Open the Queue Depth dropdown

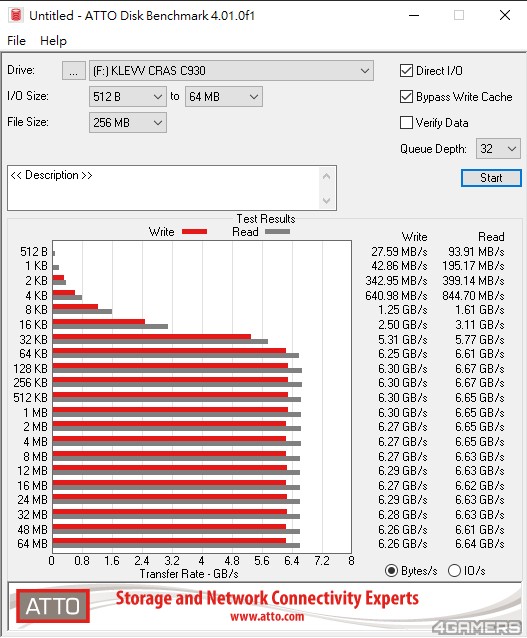[x=498, y=149]
